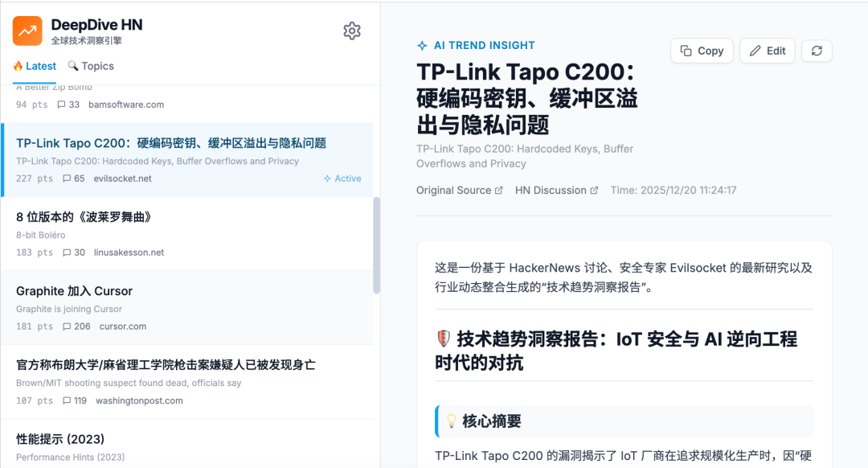Screen dimensions: 868x468
Task: Click the 181 pts score
Action: tap(35, 326)
